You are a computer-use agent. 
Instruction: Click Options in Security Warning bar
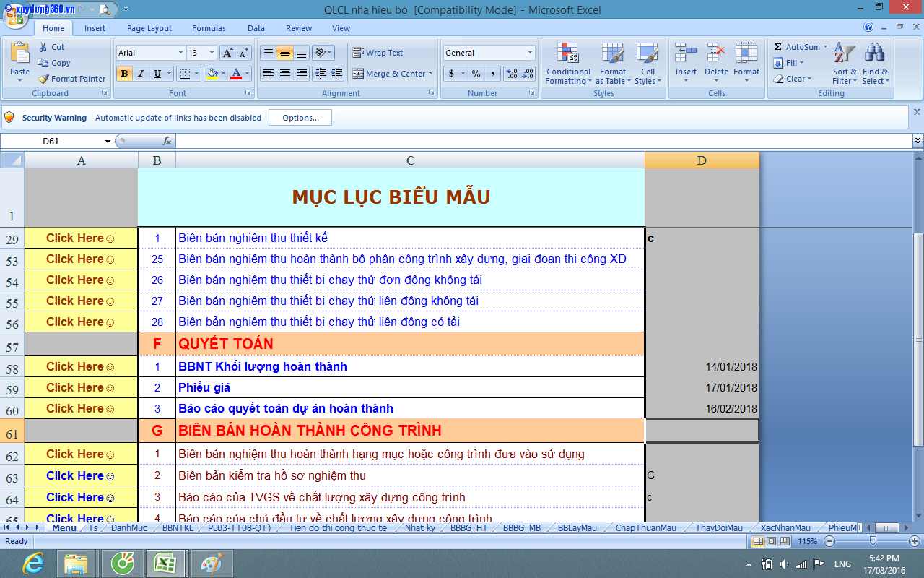[x=300, y=118]
